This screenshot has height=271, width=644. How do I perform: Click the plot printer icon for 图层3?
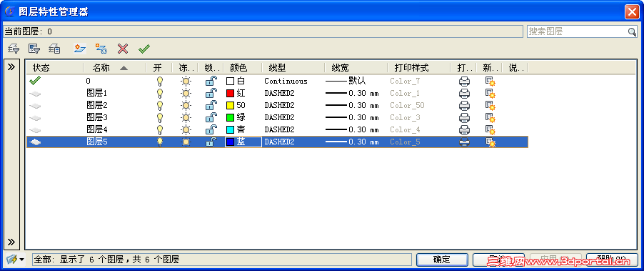point(464,117)
